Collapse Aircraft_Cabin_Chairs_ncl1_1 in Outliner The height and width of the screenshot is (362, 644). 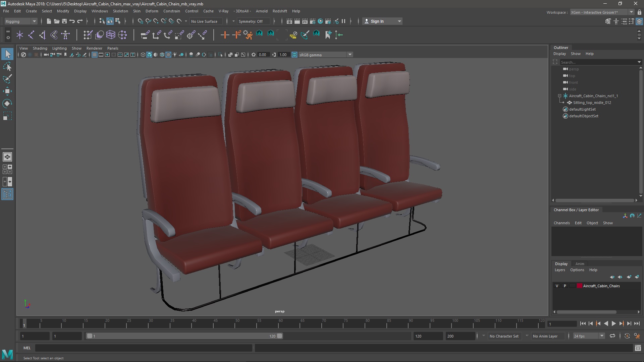coord(560,96)
